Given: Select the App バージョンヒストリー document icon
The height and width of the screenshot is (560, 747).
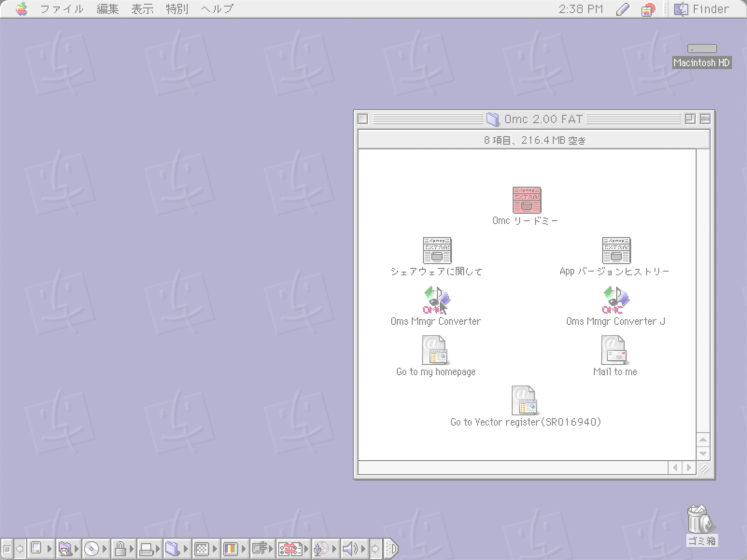Looking at the screenshot, I should point(616,250).
